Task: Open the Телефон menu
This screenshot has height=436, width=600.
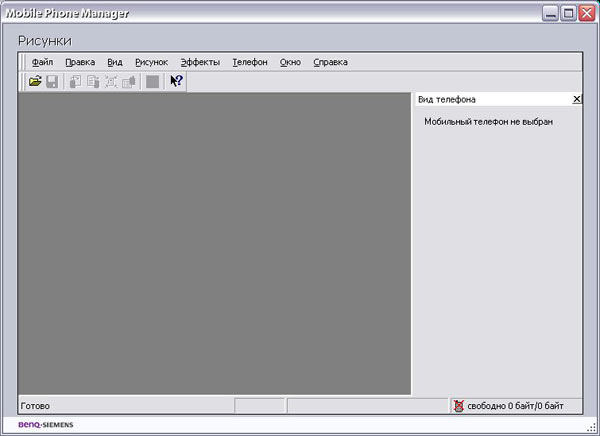Action: (x=250, y=62)
